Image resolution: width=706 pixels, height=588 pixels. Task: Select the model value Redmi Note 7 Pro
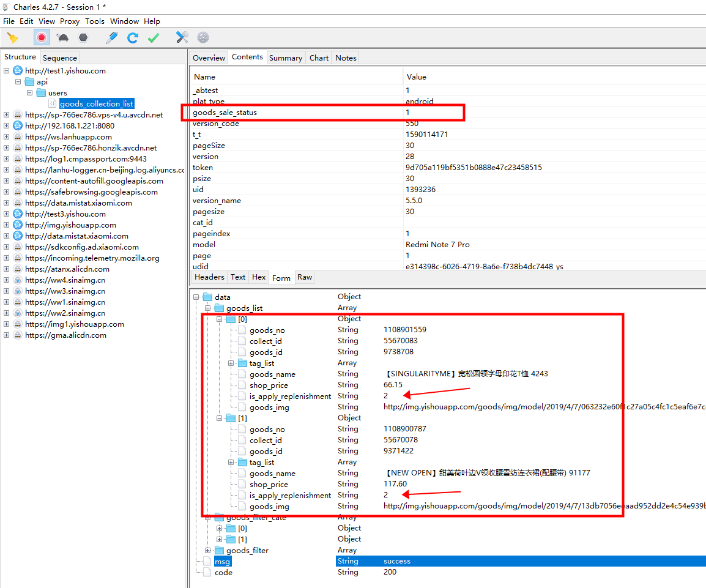(437, 245)
